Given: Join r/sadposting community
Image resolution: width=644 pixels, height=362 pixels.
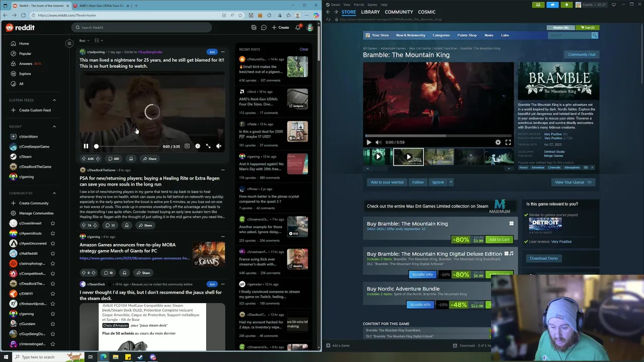Looking at the screenshot, I should (212, 52).
